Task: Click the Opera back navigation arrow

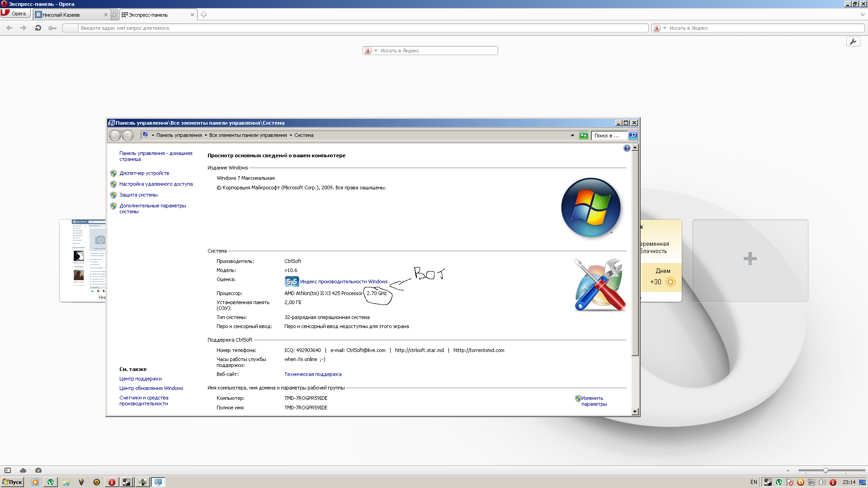Action: click(x=9, y=28)
